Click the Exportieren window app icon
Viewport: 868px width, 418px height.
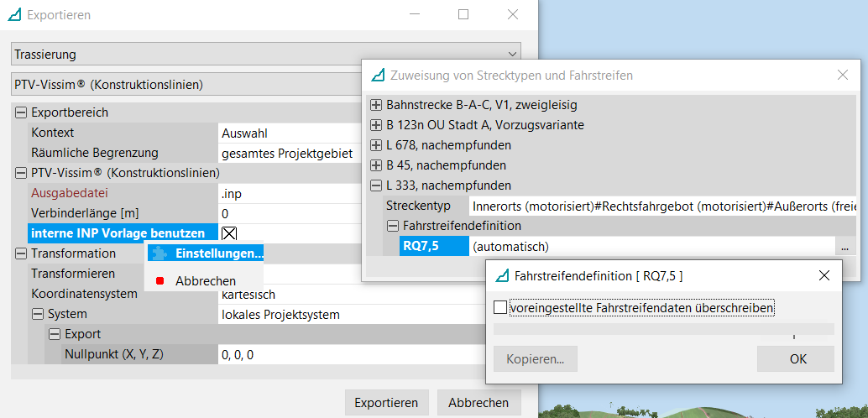15,15
